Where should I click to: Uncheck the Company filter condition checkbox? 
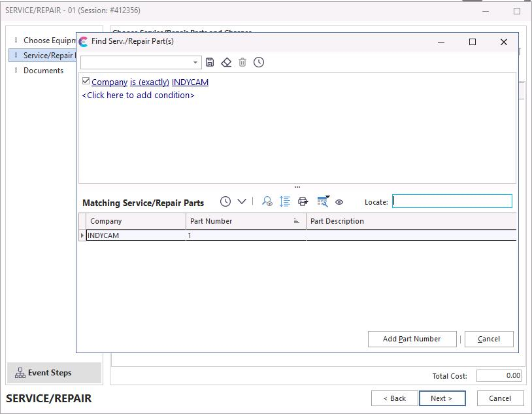pyautogui.click(x=86, y=81)
